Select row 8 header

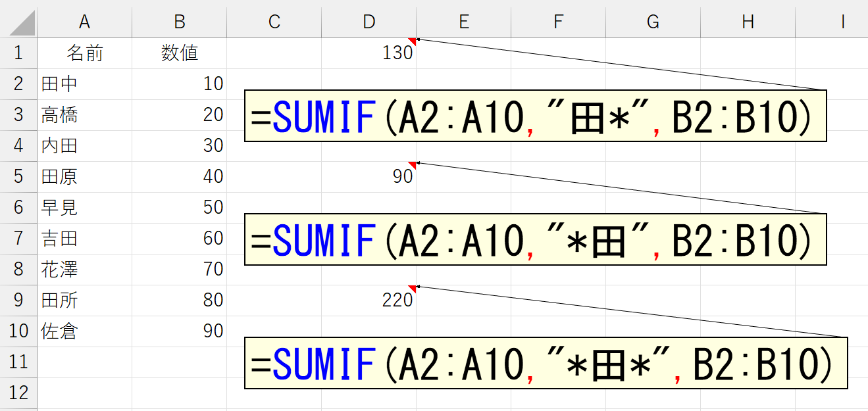pos(18,270)
